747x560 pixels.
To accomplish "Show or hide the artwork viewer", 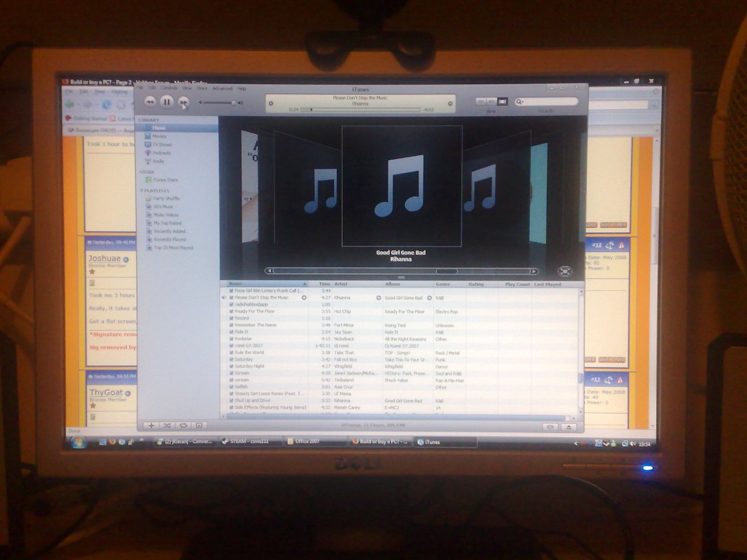I will tap(199, 426).
